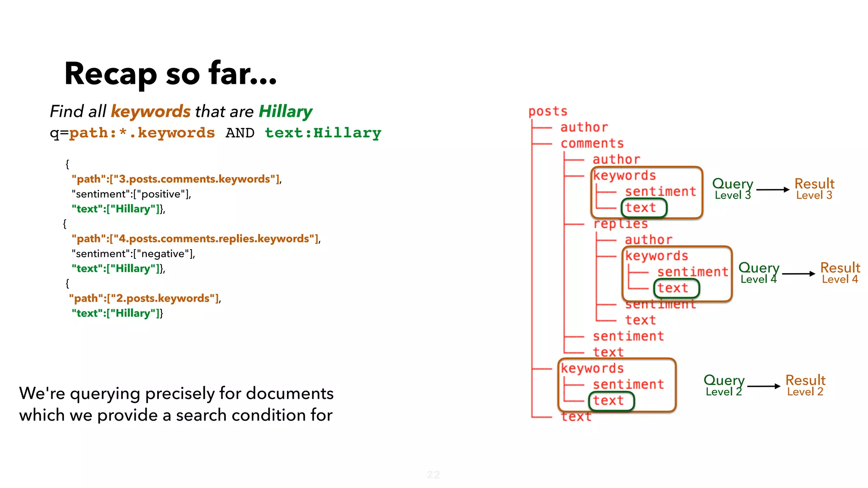The height and width of the screenshot is (488, 868).
Task: Select the 3.posts.comments.keywords path line
Action: 176,179
